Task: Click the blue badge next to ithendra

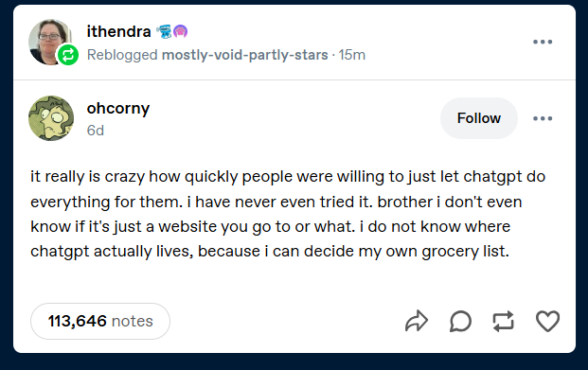Action: [x=164, y=31]
